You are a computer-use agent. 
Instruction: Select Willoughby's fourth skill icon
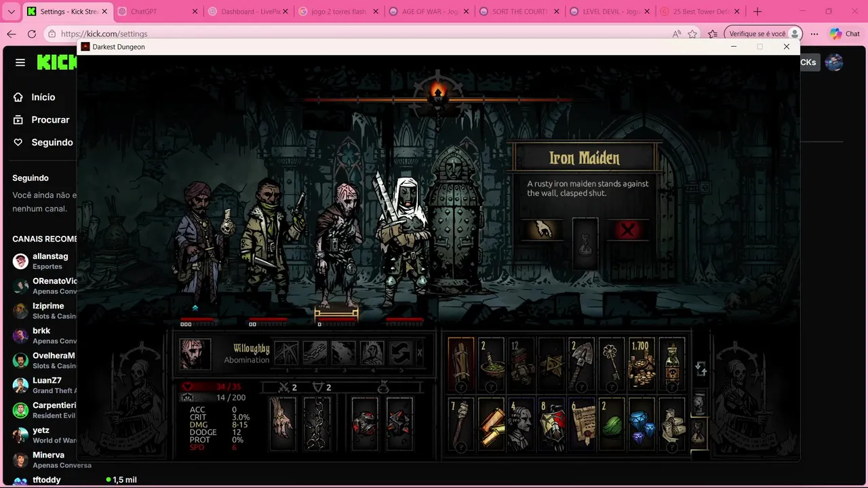pos(372,353)
